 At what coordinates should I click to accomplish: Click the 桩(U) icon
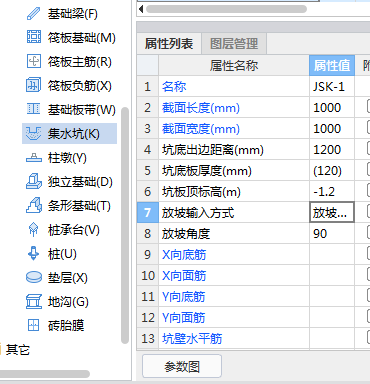pos(33,253)
